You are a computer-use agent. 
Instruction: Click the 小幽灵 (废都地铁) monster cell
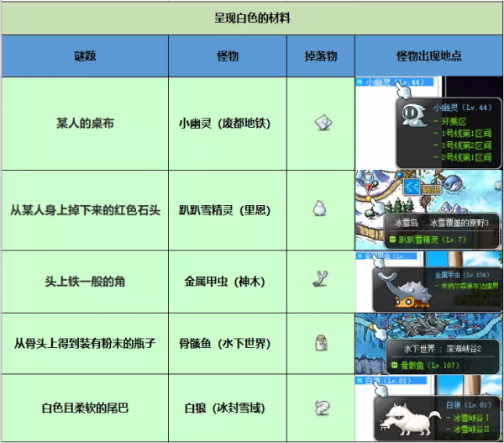click(x=228, y=124)
